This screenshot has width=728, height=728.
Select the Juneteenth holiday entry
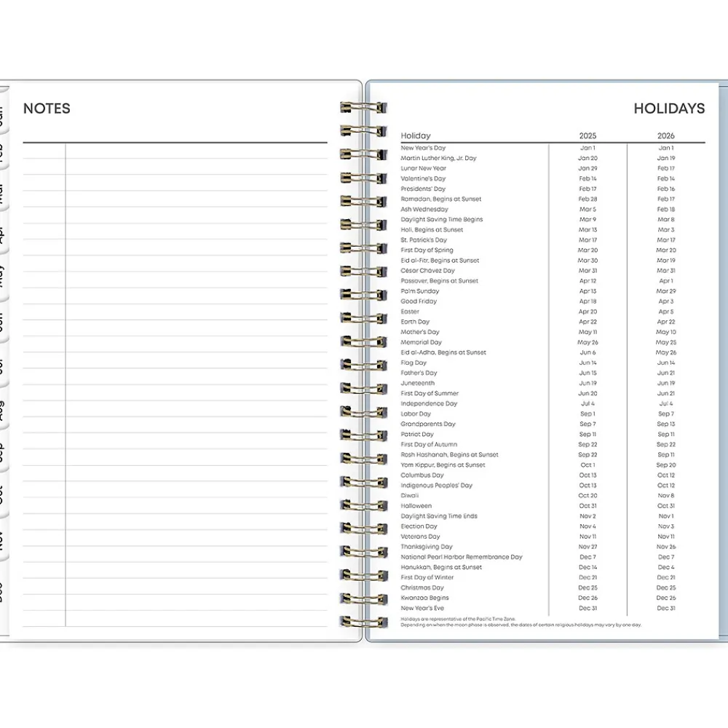[x=417, y=383]
